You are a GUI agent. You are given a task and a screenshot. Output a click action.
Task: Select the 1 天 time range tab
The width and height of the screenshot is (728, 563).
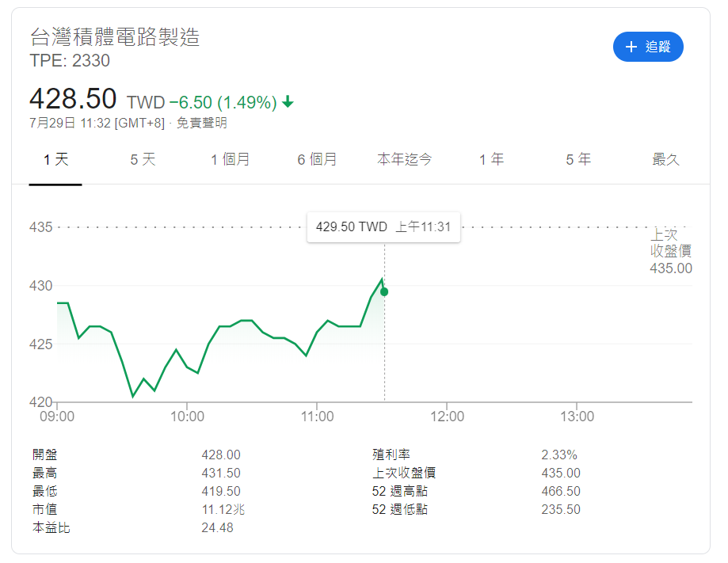55,160
